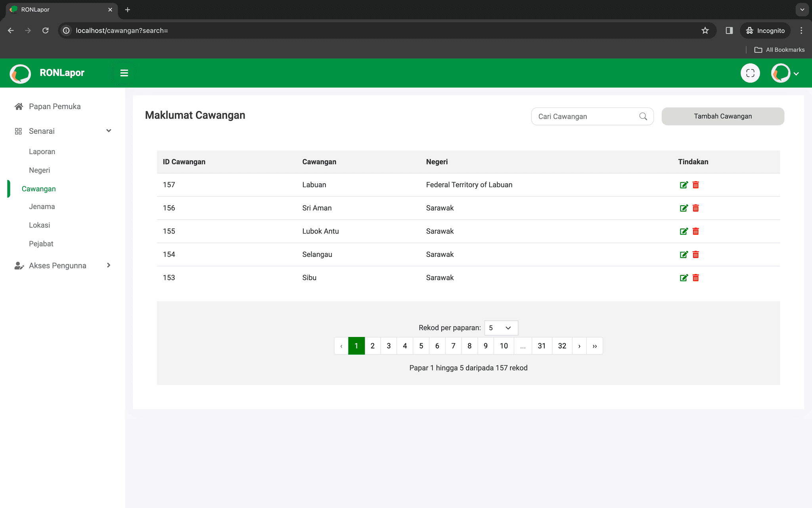The image size is (812, 508).
Task: Expand the Akses Pengunna menu
Action: [109, 266]
